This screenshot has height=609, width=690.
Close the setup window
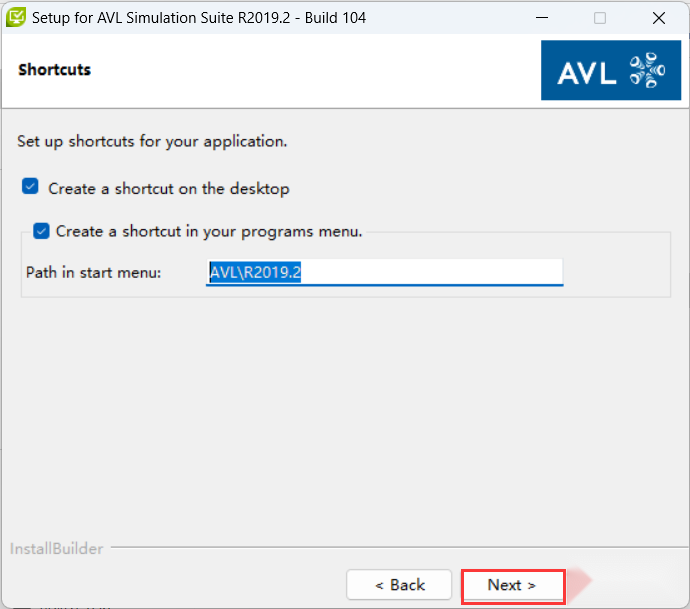(x=659, y=18)
